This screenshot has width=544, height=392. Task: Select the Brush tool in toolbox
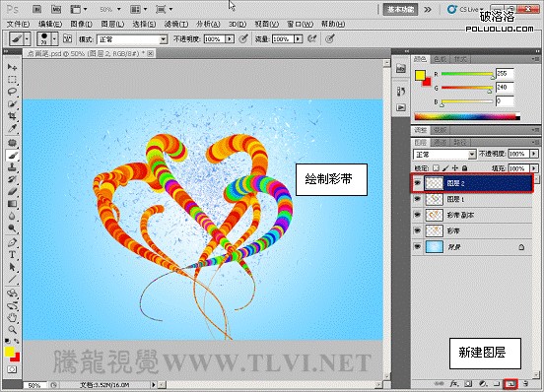click(12, 155)
